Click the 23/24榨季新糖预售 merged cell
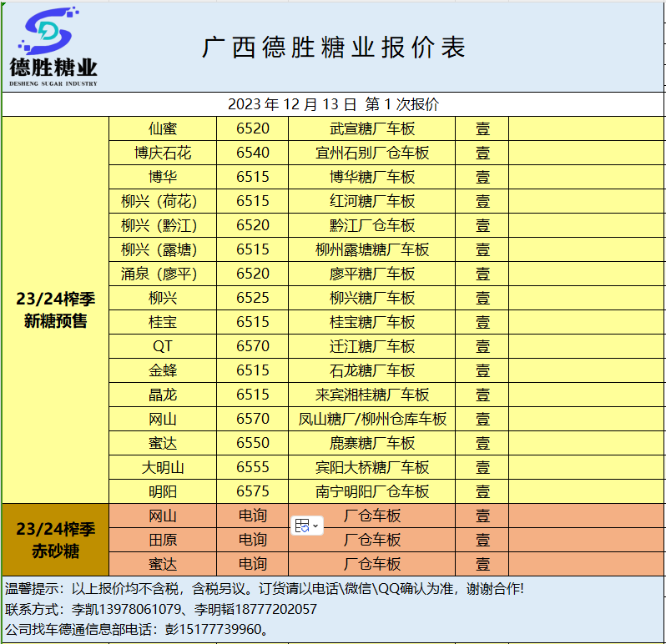 (x=55, y=309)
